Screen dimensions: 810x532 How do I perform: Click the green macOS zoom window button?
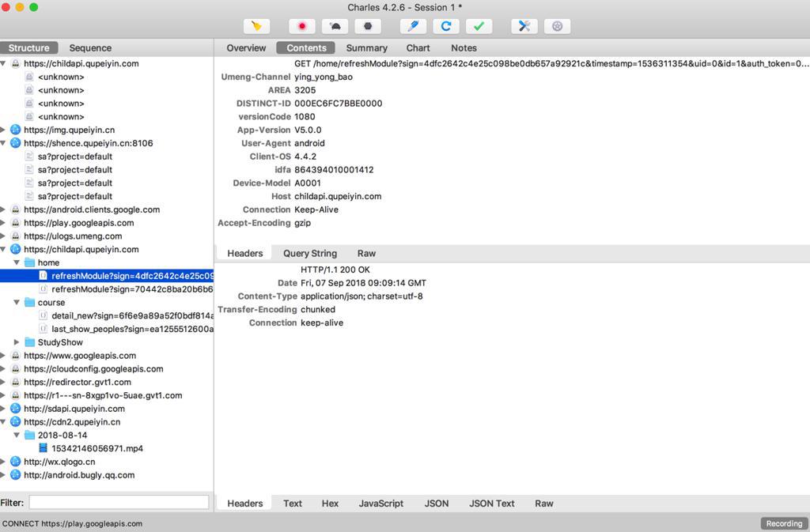coord(33,7)
